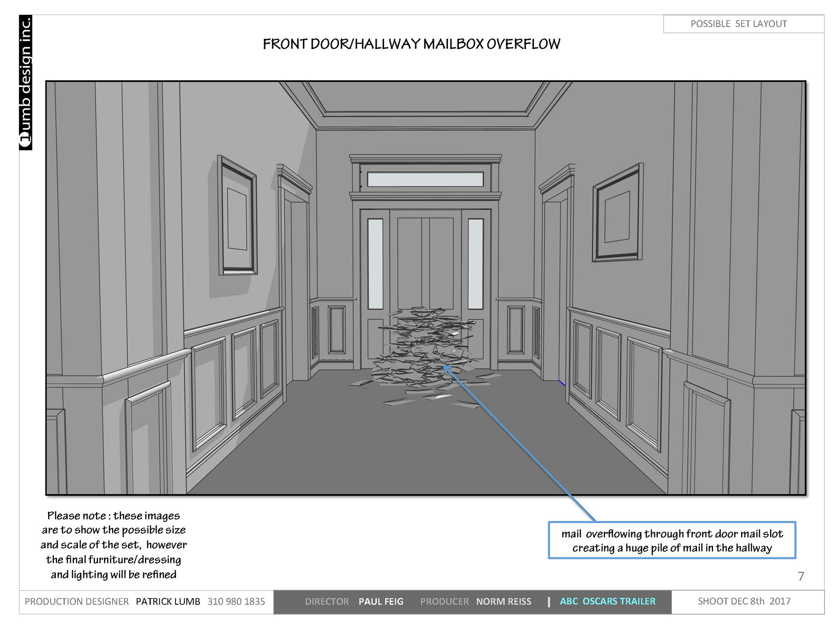
Task: Click the transom window above the door
Action: pos(425,179)
